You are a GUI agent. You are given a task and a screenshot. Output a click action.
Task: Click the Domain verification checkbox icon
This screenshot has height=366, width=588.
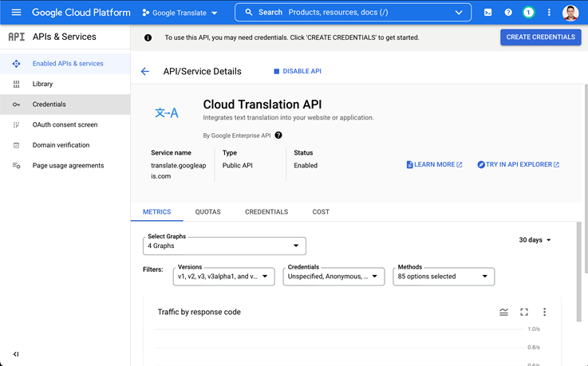coord(16,145)
